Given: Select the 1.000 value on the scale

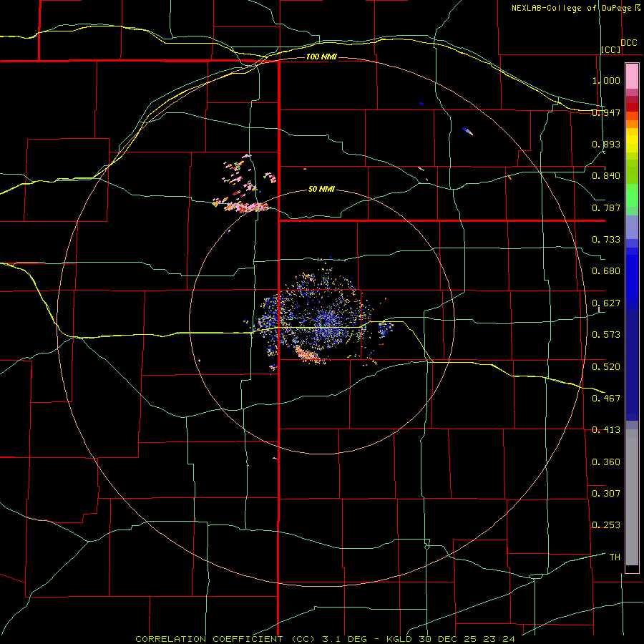Looking at the screenshot, I should (606, 80).
